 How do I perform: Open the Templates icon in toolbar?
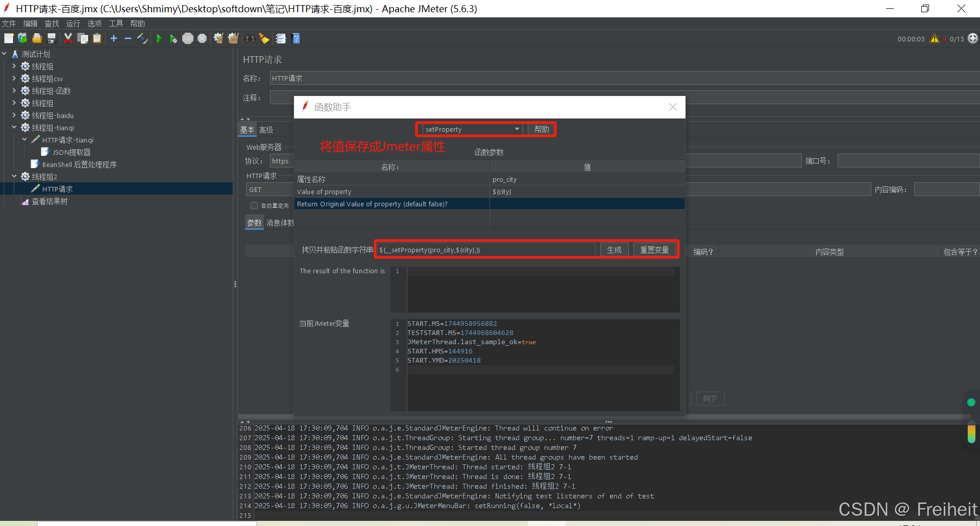(22, 38)
